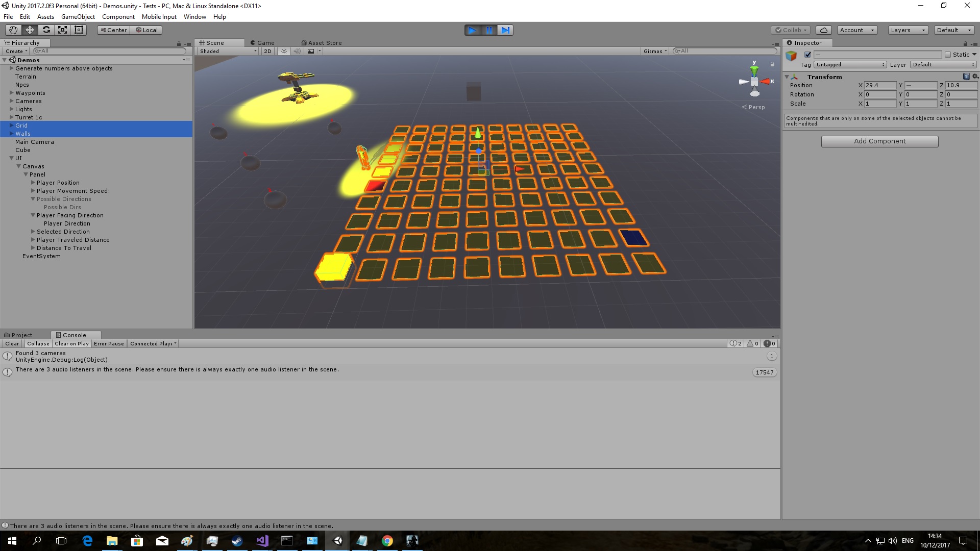Lock the Inspector panel

pyautogui.click(x=965, y=43)
